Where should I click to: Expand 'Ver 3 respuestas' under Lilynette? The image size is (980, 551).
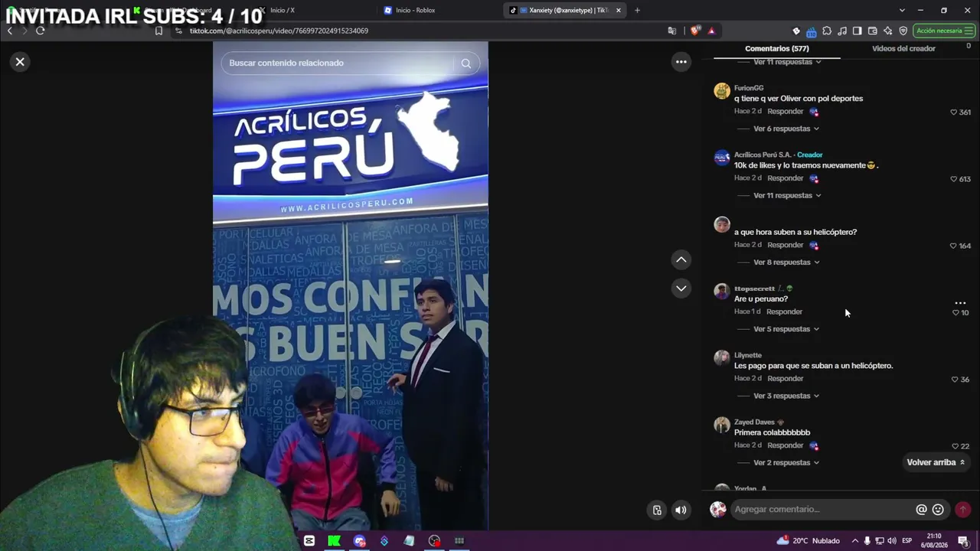point(786,396)
